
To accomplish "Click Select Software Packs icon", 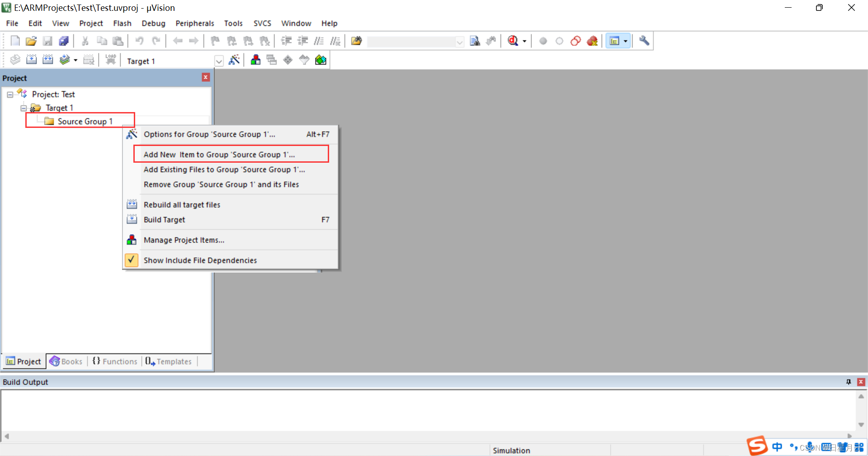I will pos(304,60).
